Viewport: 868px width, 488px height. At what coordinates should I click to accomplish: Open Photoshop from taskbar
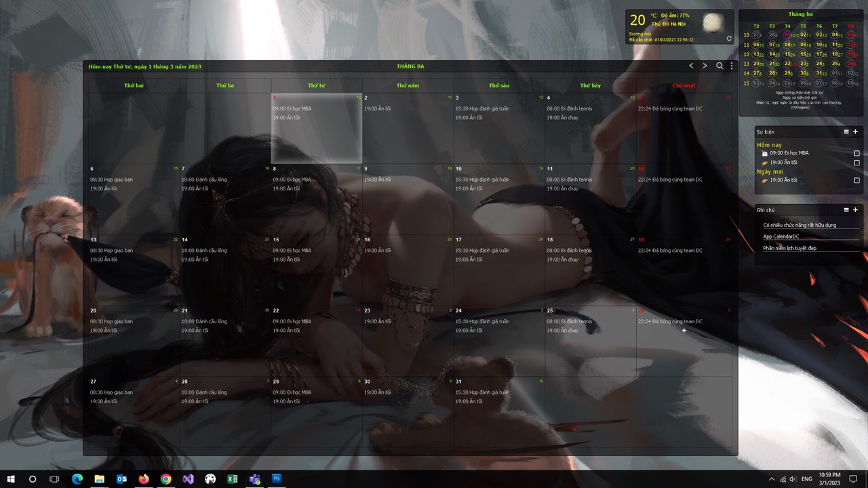(x=276, y=479)
